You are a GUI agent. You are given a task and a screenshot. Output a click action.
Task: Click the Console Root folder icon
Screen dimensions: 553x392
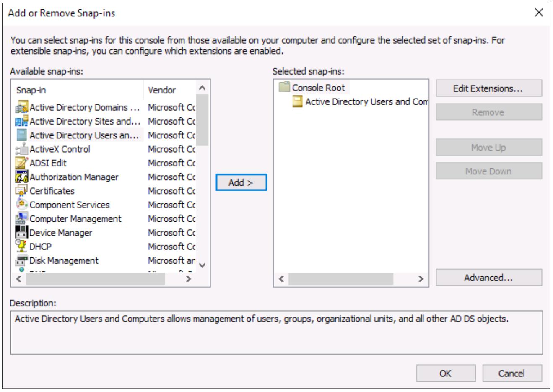tap(285, 87)
